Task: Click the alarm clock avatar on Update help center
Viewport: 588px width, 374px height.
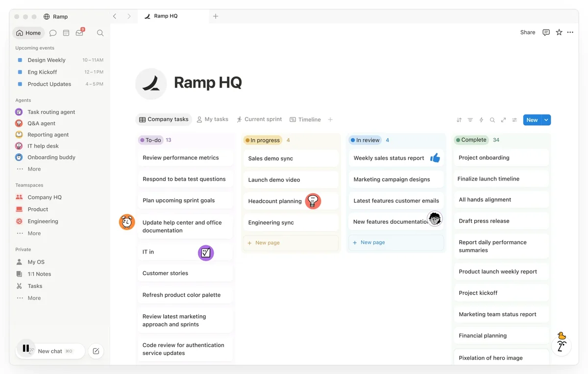Action: click(x=127, y=222)
